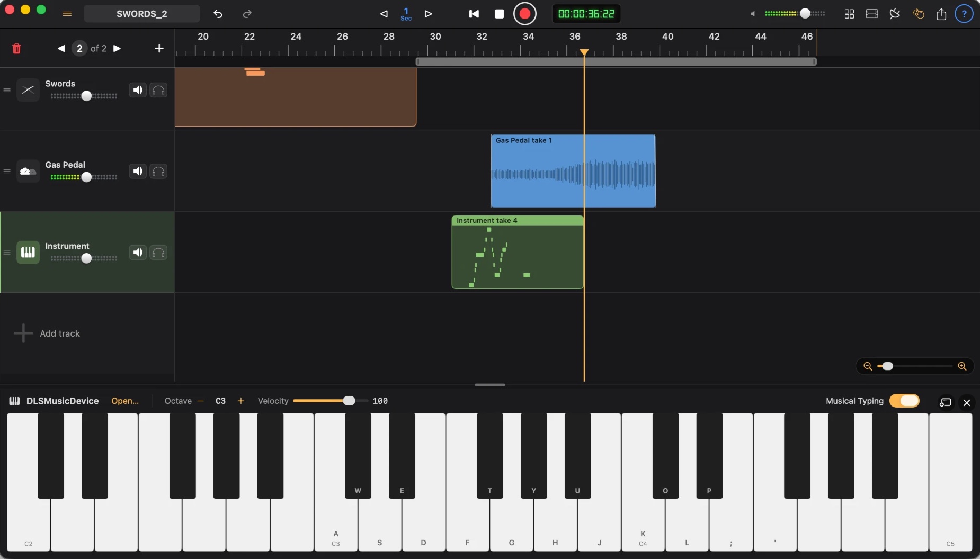Select the Gas Pedal take 1 clip
The width and height of the screenshot is (980, 559).
coord(573,171)
